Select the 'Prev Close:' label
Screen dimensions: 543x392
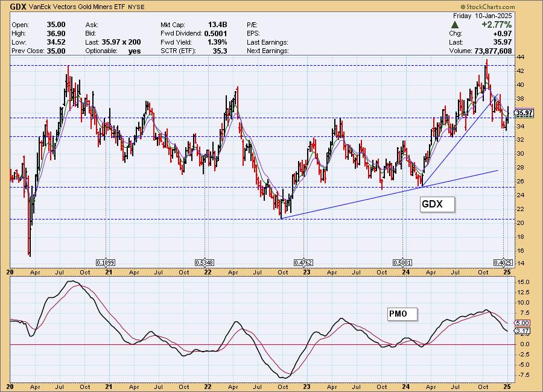(x=28, y=51)
